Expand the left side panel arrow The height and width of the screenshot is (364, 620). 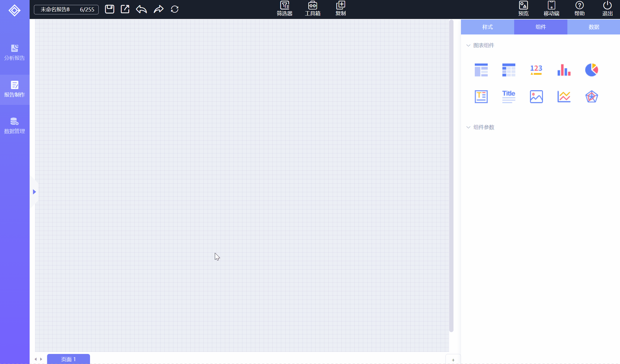(34, 192)
